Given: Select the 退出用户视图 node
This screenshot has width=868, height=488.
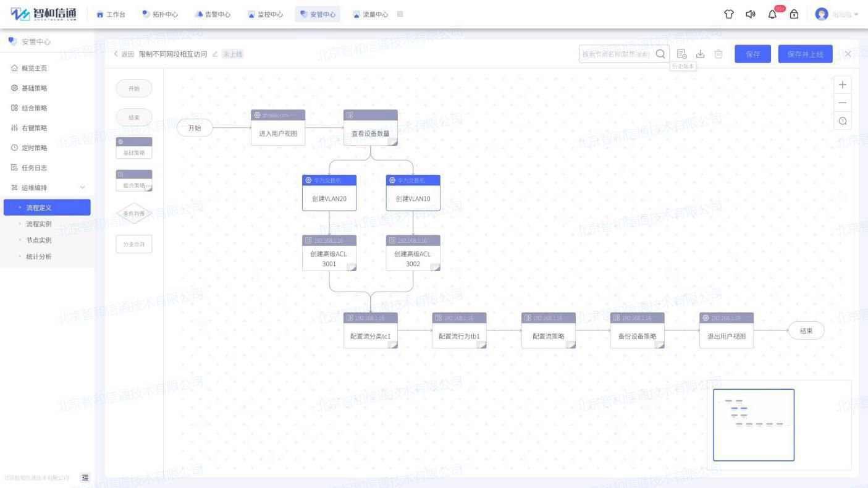Looking at the screenshot, I should (727, 330).
